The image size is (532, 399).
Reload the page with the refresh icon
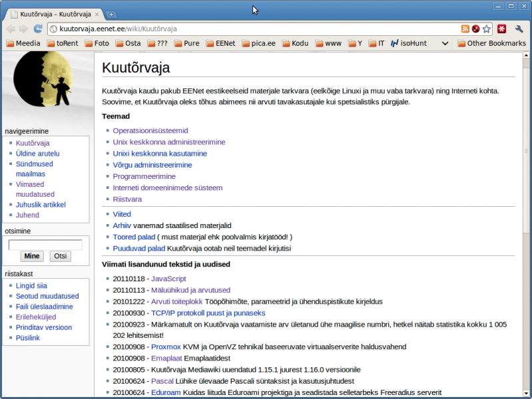(38, 29)
